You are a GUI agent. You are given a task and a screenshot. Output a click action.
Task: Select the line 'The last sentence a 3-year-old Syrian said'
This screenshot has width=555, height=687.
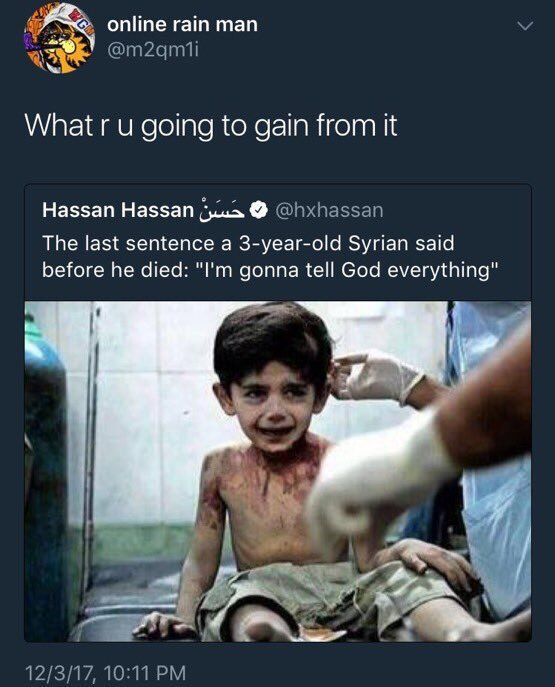(248, 243)
